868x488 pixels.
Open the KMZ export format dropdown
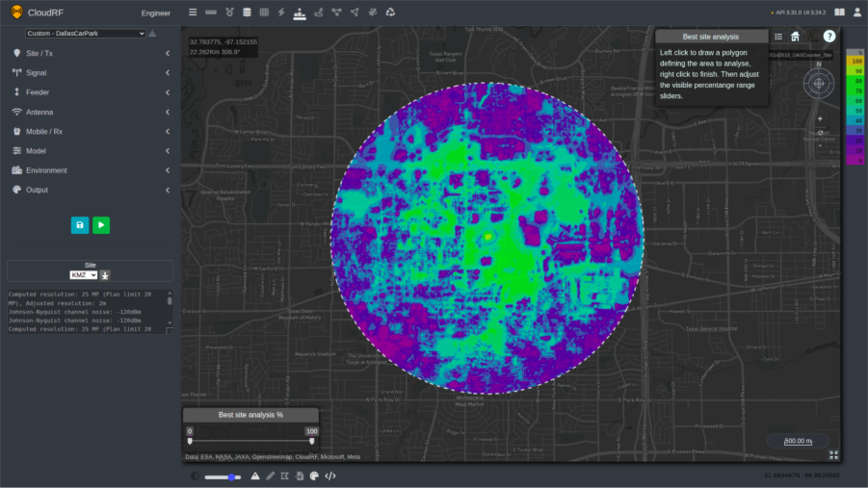coord(84,275)
